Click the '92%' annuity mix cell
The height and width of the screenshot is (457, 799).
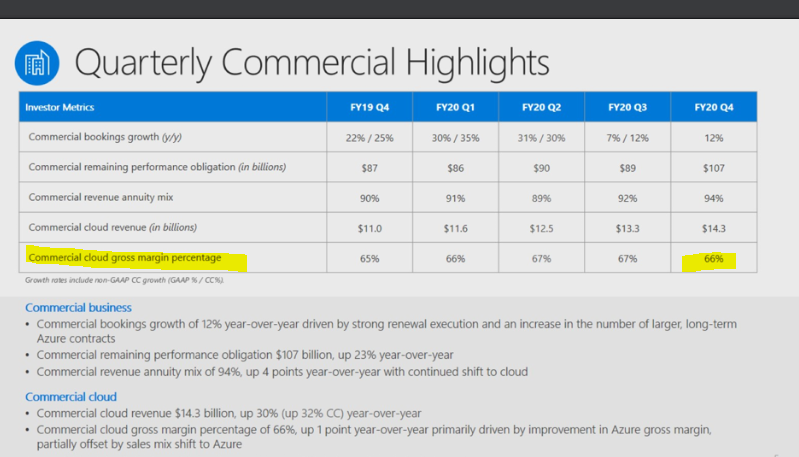pyautogui.click(x=627, y=198)
